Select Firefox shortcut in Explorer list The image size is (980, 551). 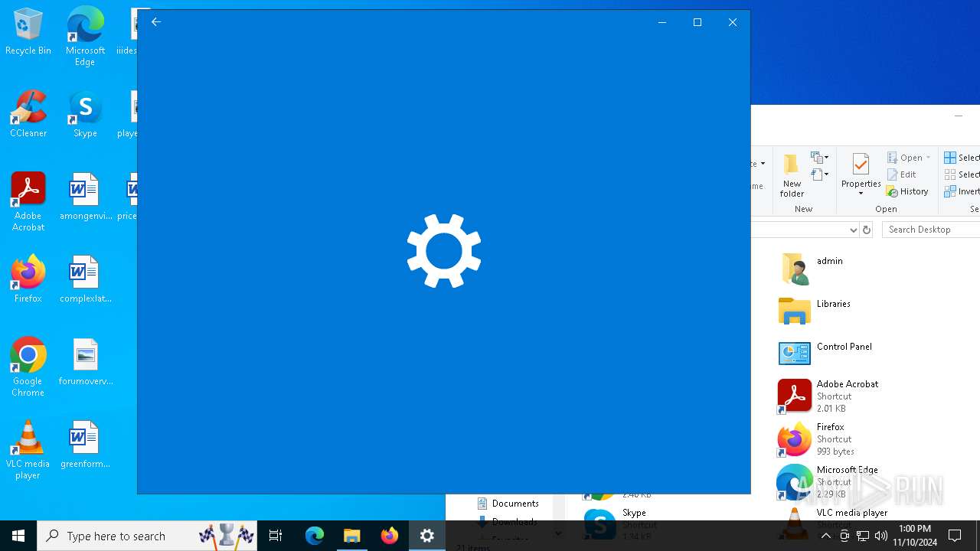816,439
